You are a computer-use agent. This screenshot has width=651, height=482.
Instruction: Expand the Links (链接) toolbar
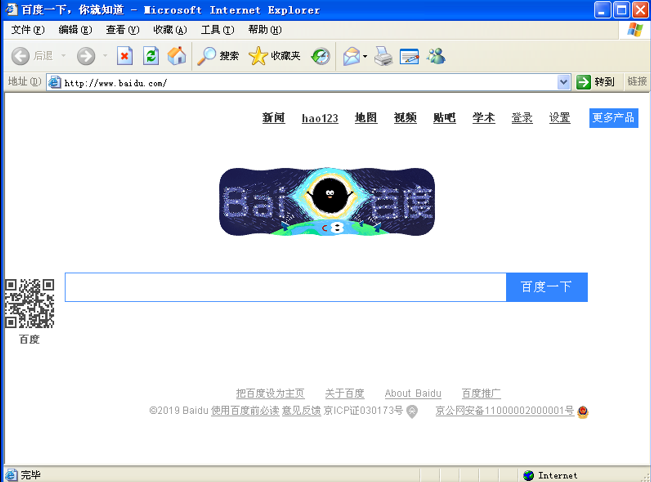click(x=637, y=81)
